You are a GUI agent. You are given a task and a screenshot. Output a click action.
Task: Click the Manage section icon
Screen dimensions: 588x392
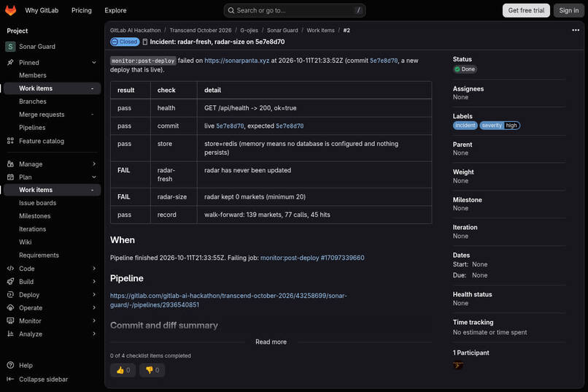pyautogui.click(x=10, y=164)
